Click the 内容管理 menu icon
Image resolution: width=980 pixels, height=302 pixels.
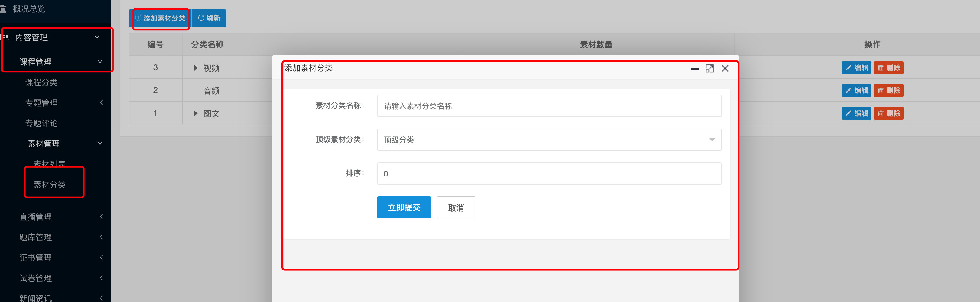pos(5,37)
